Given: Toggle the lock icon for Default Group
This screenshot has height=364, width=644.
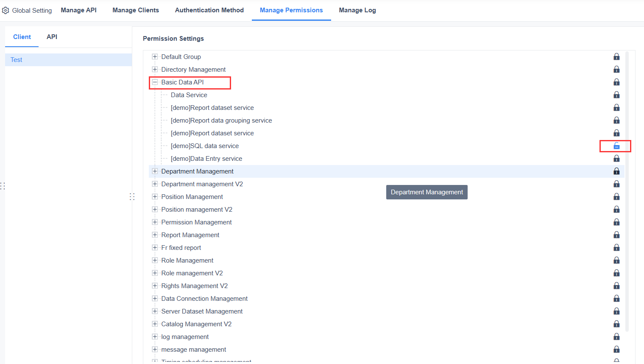Looking at the screenshot, I should point(616,56).
